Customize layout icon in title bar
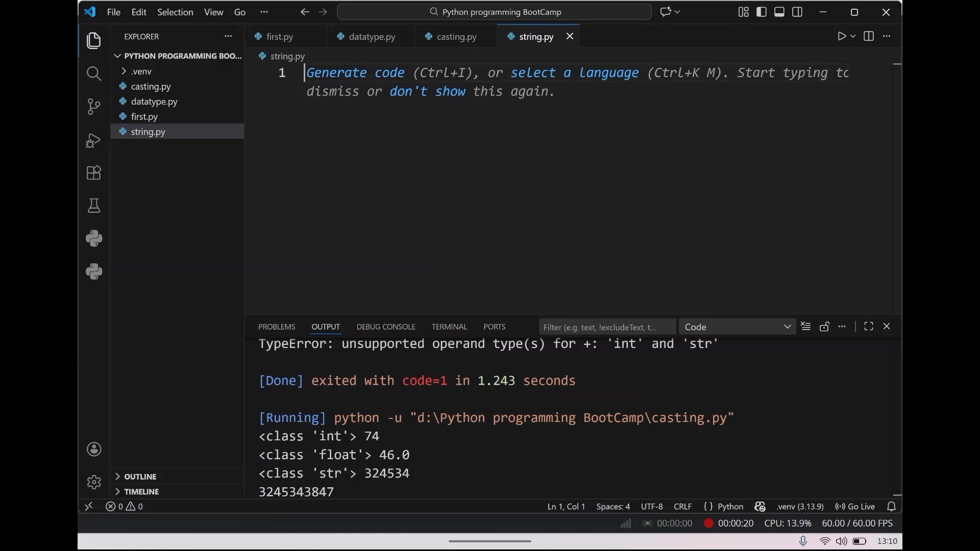The width and height of the screenshot is (980, 551). click(744, 12)
